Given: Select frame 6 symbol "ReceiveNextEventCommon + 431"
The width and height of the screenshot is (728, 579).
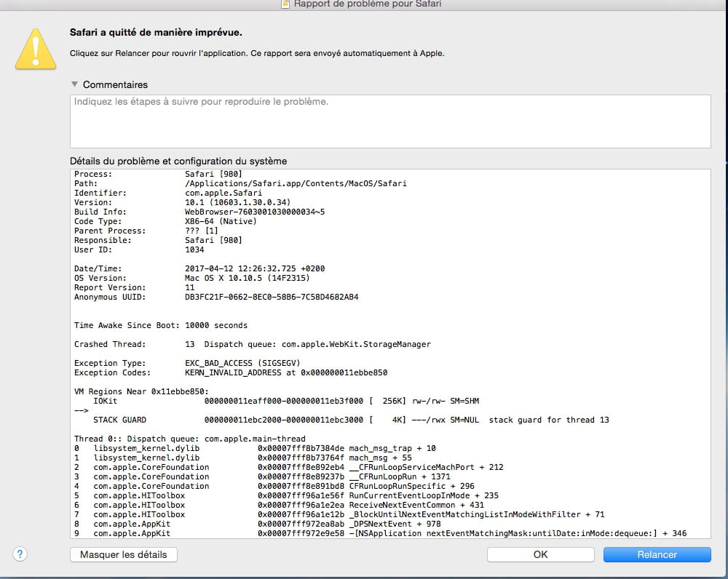Looking at the screenshot, I should 416,505.
